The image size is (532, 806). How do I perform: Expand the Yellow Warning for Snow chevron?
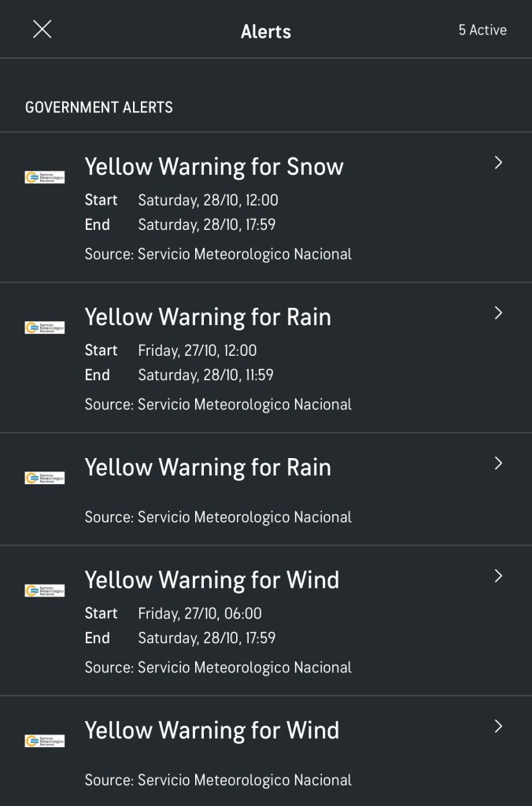497,163
